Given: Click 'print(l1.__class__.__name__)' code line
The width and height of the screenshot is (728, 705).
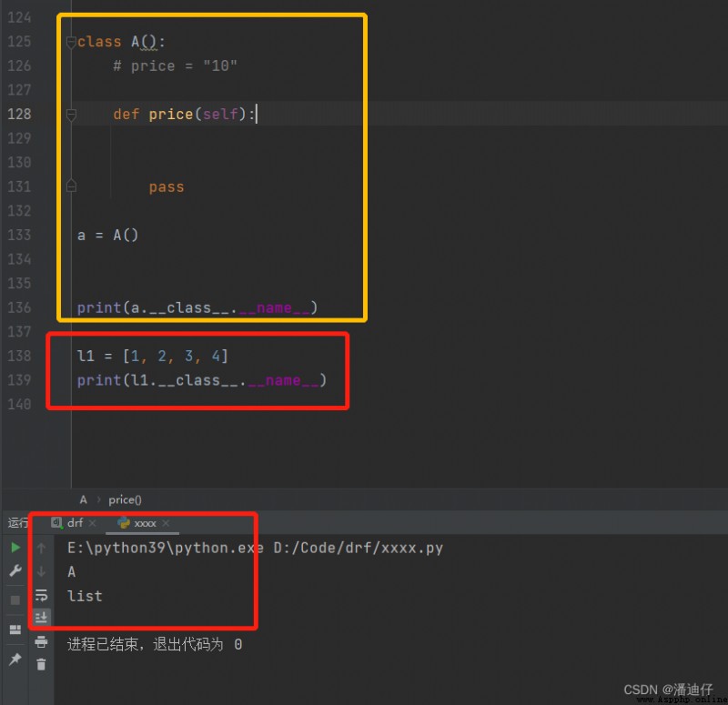Looking at the screenshot, I should point(202,380).
